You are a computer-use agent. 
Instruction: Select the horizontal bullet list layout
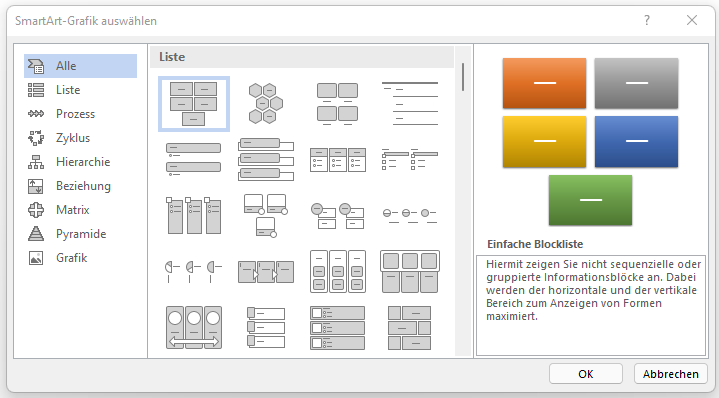tap(337, 160)
